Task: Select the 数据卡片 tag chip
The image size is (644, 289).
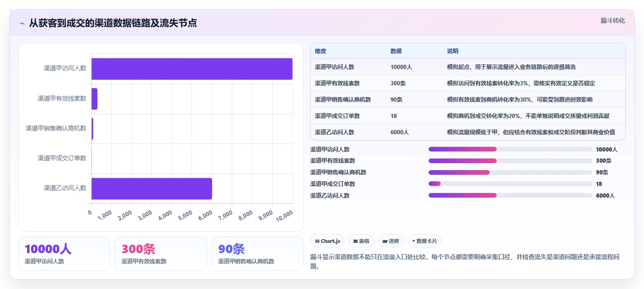Action: coord(424,241)
